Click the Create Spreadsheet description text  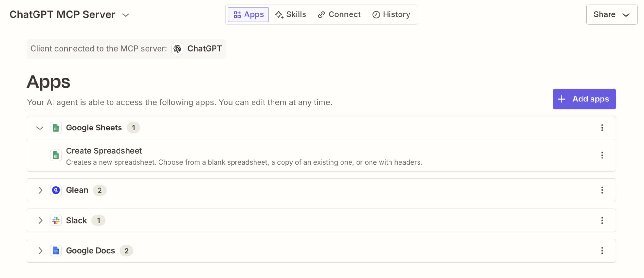(x=244, y=163)
